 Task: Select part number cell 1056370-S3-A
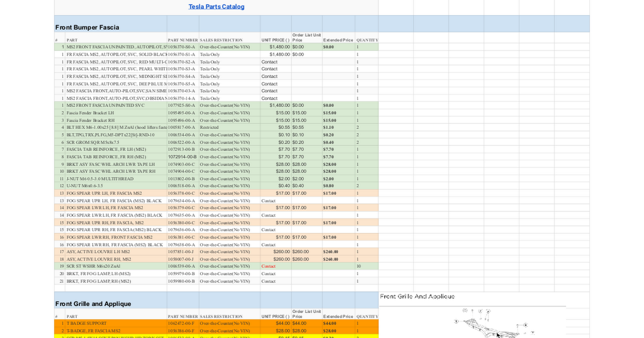pos(183,69)
